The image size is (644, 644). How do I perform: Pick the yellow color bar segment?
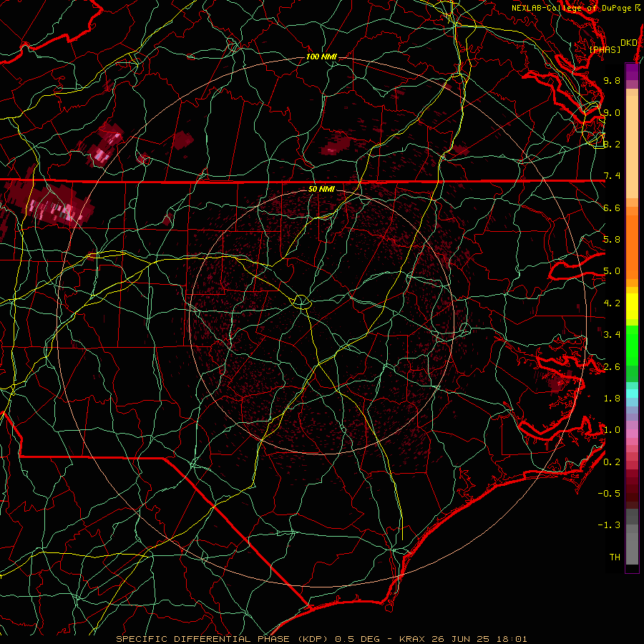(632, 306)
